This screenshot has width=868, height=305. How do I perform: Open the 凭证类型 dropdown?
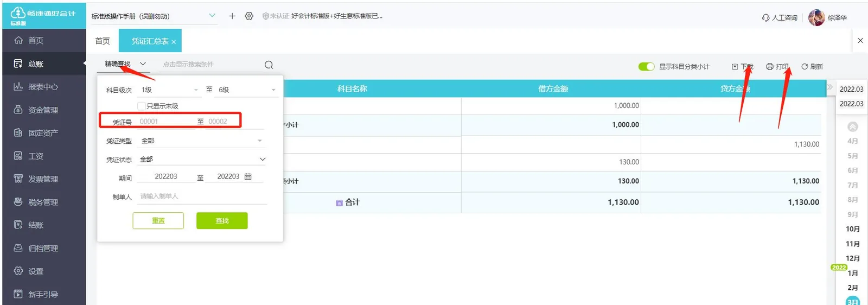tap(201, 141)
